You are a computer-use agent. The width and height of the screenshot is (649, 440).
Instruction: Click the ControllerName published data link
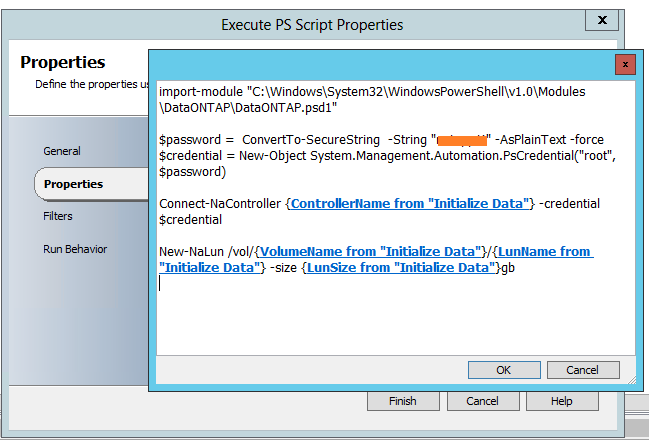(x=410, y=204)
